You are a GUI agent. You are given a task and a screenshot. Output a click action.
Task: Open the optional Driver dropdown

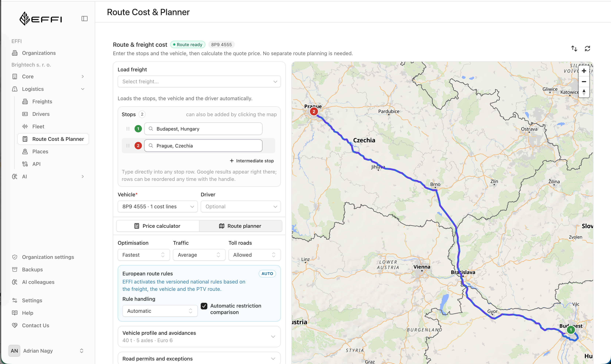coord(241,206)
